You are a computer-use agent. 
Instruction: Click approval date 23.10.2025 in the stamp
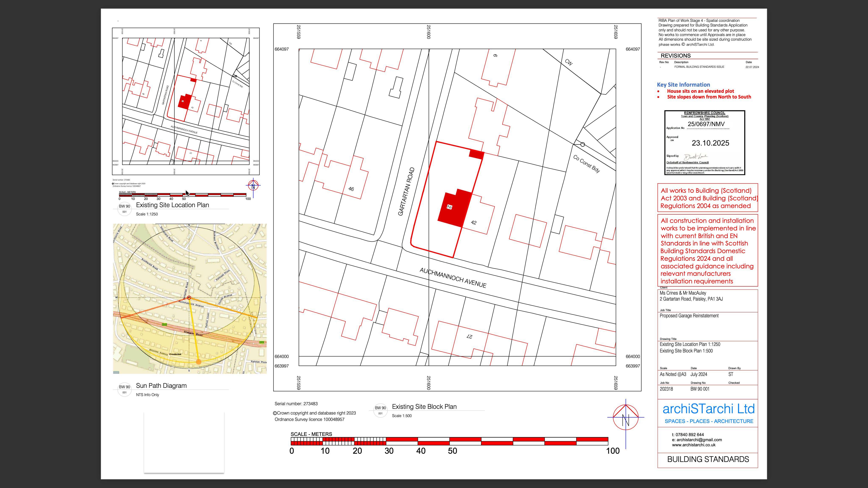click(710, 143)
